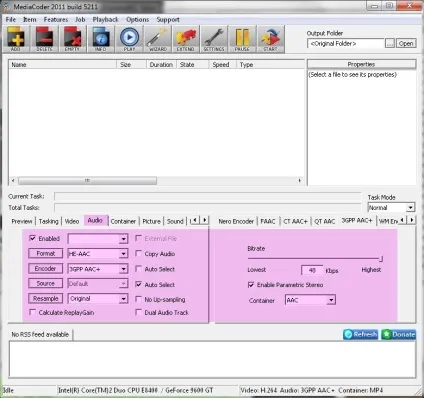Uncheck Auto Select next to Source
This screenshot has height=398, width=424.
tap(138, 284)
